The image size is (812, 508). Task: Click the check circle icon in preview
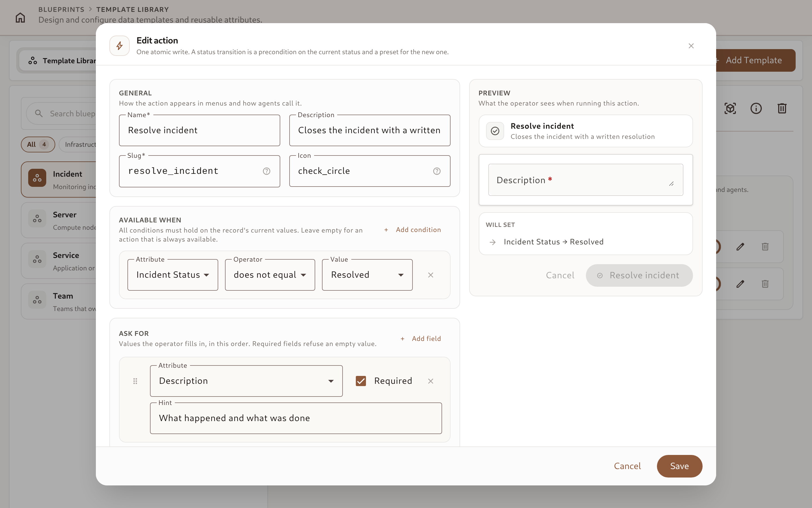pos(495,131)
